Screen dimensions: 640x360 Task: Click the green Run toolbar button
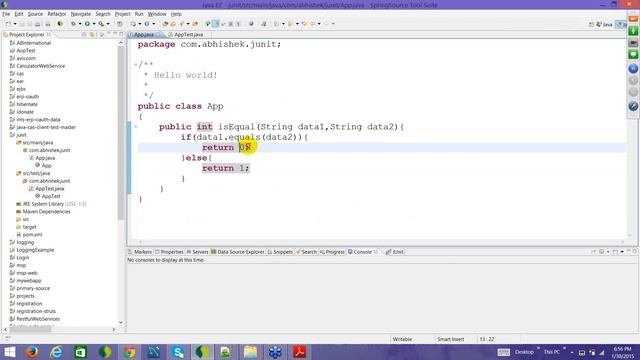(87, 24)
